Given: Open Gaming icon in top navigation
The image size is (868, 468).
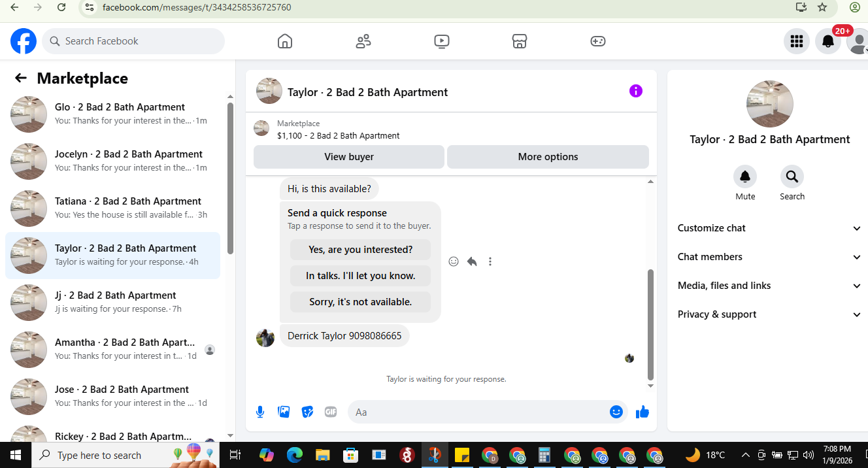Looking at the screenshot, I should (x=598, y=41).
